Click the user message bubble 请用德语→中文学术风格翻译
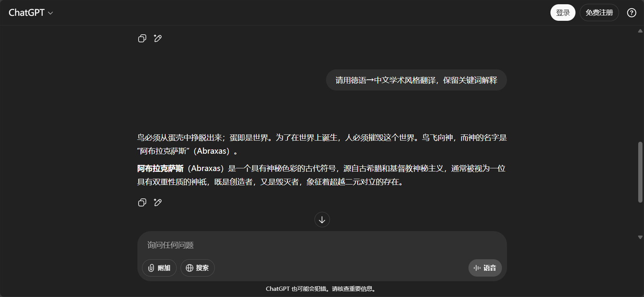The height and width of the screenshot is (297, 644). [417, 80]
